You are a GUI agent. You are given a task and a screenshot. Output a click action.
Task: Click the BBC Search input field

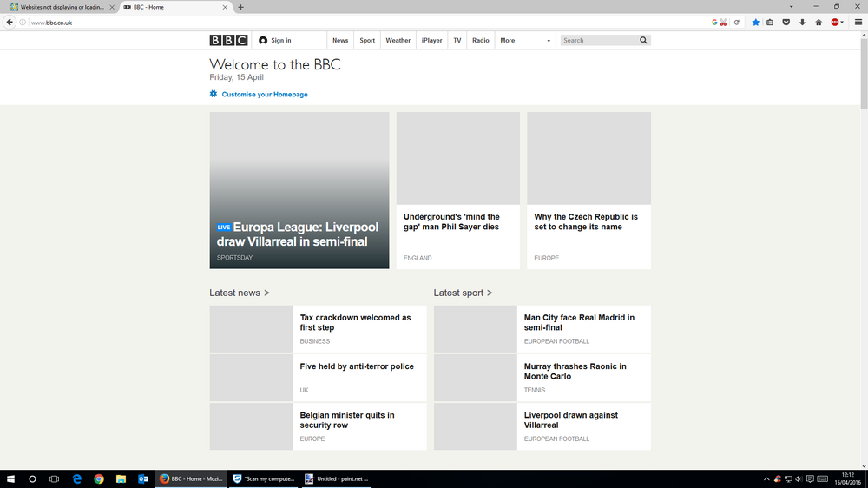point(600,41)
